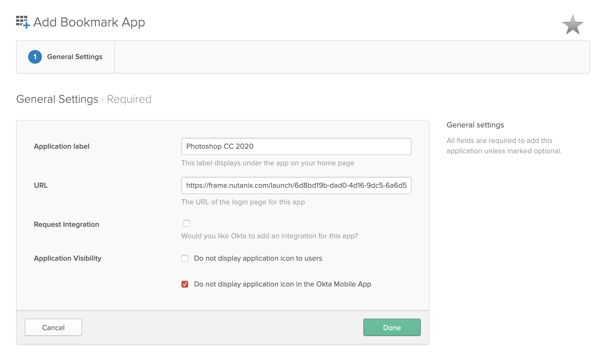Screen dimensions: 601x364
Task: Check 'Do not display application icon to users'
Action: 185,258
